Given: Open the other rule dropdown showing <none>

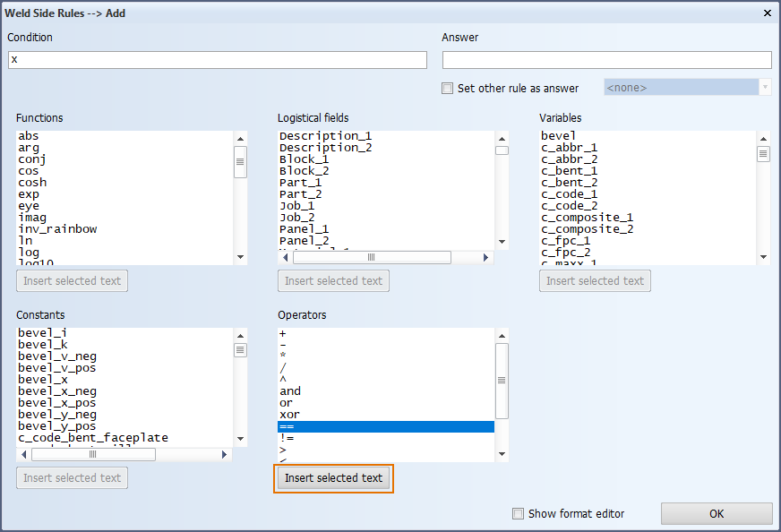Looking at the screenshot, I should coord(687,88).
